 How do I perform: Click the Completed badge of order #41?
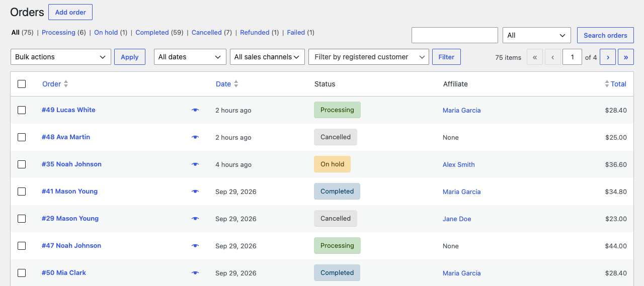(337, 191)
